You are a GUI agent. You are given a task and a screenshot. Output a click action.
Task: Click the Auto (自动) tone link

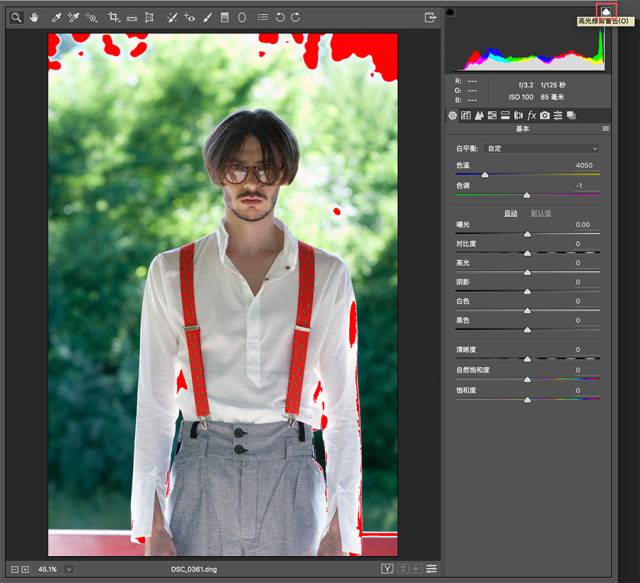511,213
